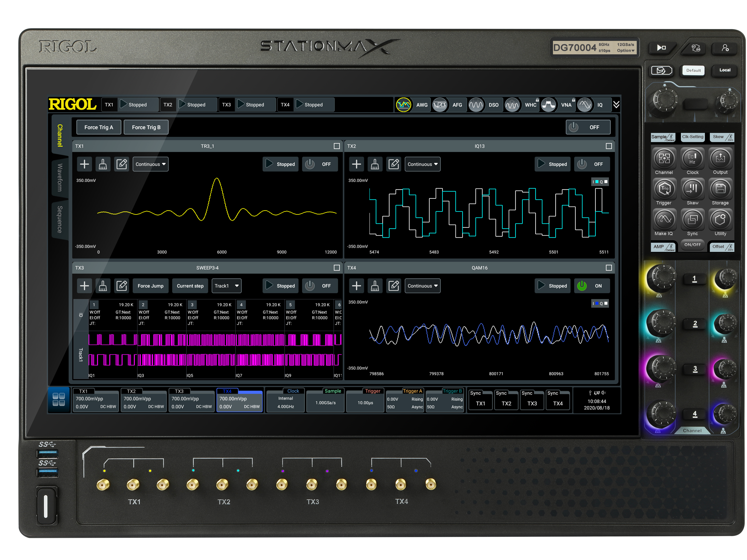
Task: Click the Sync TX2 status box
Action: [506, 400]
